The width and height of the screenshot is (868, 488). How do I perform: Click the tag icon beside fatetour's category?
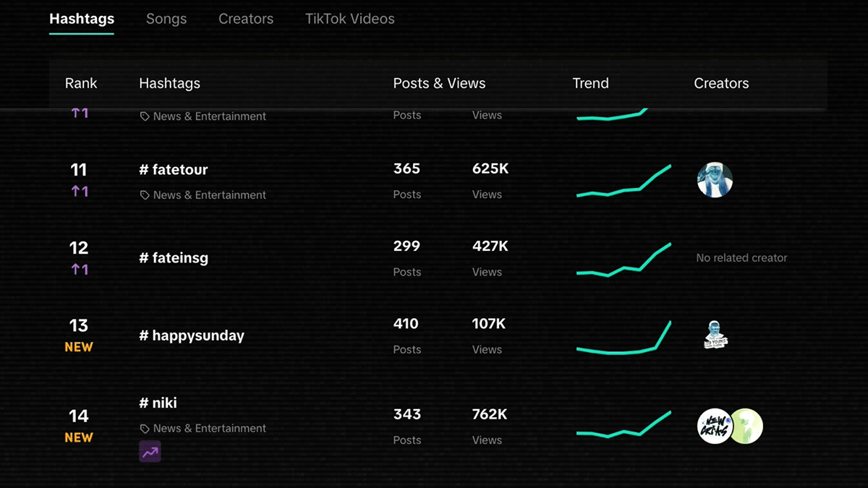tap(145, 195)
